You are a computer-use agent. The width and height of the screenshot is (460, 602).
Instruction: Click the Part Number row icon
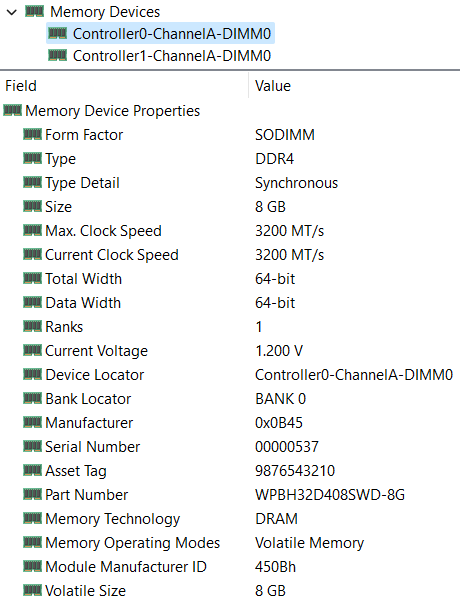pos(32,494)
